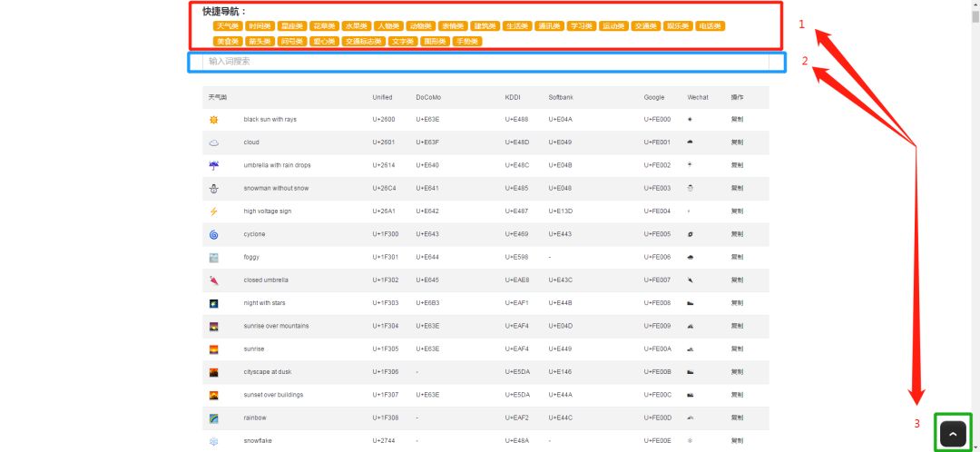Open the 电话类 navigation tag

[710, 26]
